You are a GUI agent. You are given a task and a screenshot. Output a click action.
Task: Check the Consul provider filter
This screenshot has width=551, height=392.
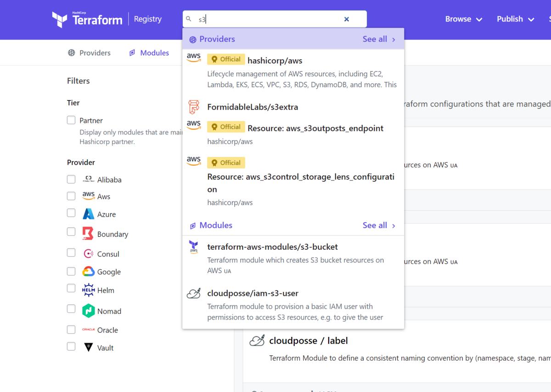[71, 252]
